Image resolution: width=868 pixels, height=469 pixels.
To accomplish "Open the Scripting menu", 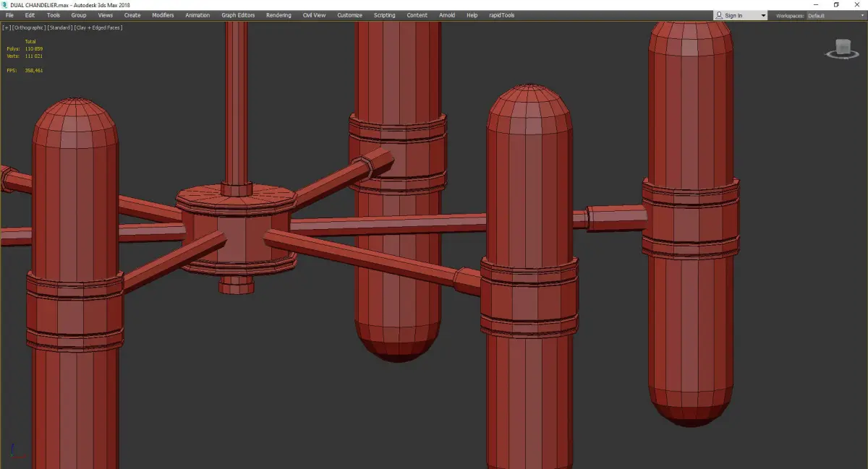I will tap(385, 15).
